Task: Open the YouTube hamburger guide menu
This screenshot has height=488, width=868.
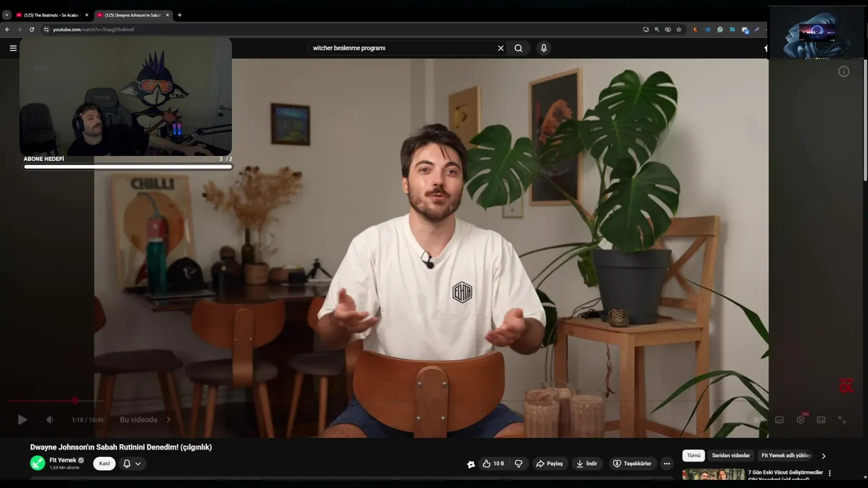Action: 13,48
